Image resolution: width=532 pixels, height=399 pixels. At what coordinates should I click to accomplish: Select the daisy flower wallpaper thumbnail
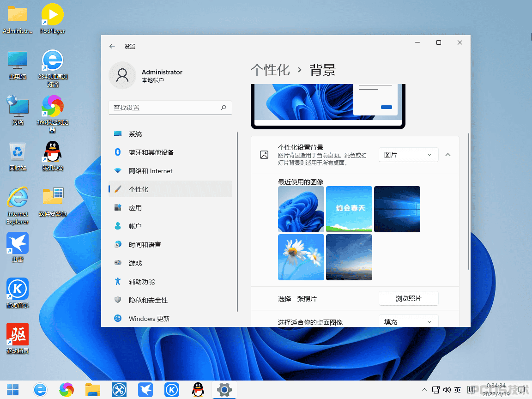click(301, 257)
